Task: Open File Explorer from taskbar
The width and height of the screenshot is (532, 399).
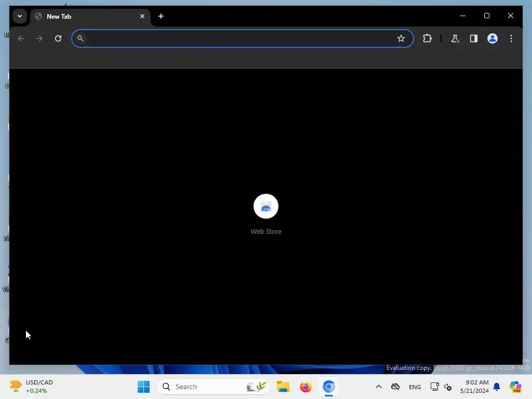Action: (x=283, y=387)
